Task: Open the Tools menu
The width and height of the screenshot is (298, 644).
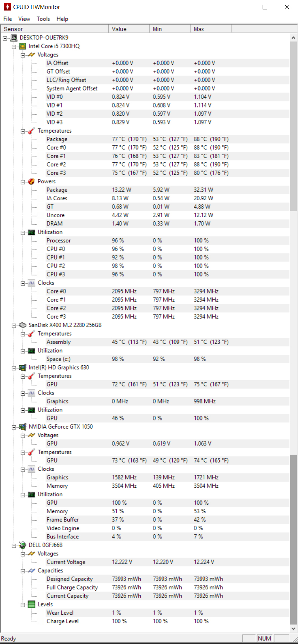Action: click(x=43, y=19)
